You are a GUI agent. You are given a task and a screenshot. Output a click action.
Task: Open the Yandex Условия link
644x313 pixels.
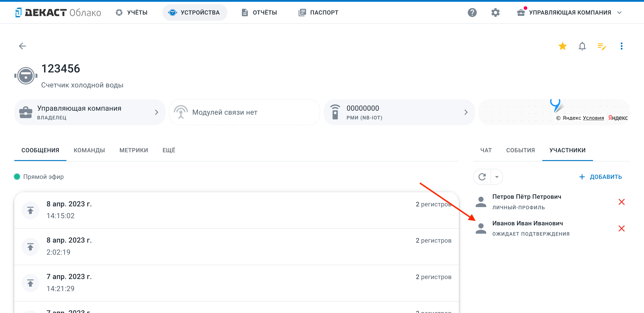(x=593, y=118)
